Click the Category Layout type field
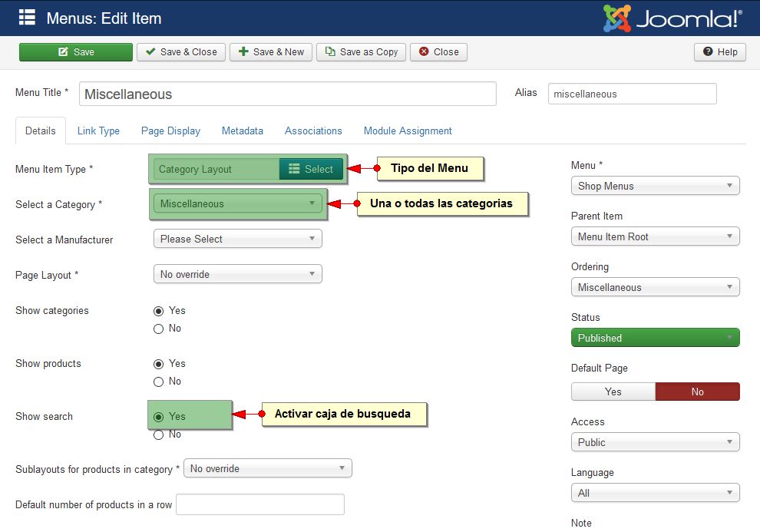The width and height of the screenshot is (760, 532). (x=216, y=169)
